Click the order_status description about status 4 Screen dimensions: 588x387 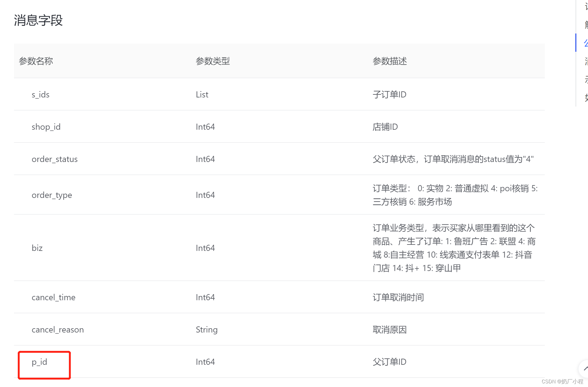pos(453,159)
